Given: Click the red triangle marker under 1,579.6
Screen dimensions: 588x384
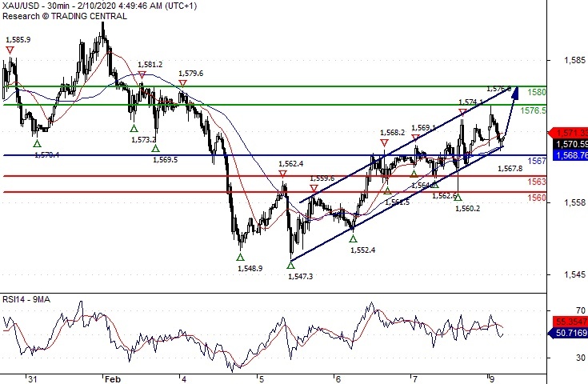Looking at the screenshot, I should point(182,83).
